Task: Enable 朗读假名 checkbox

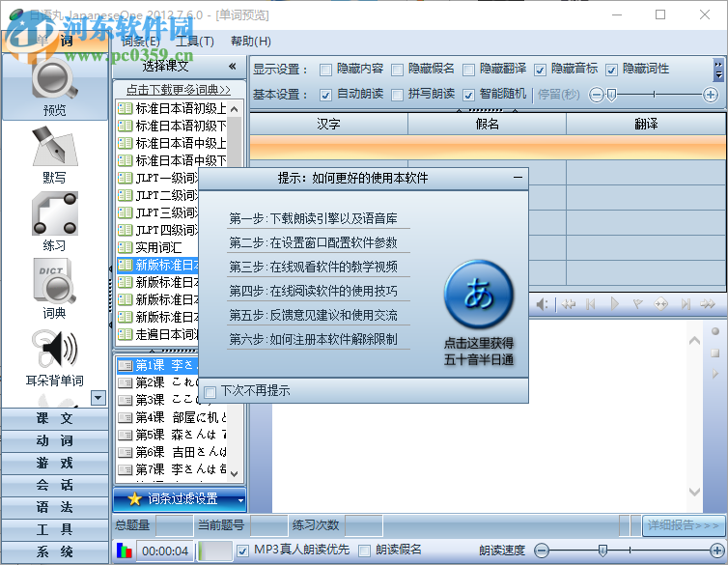Action: tap(364, 551)
